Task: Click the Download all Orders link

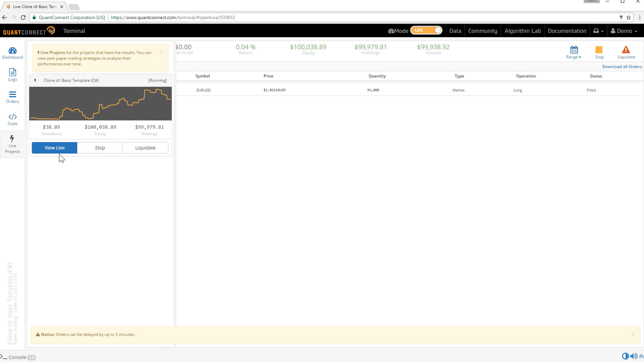Action: pyautogui.click(x=622, y=67)
